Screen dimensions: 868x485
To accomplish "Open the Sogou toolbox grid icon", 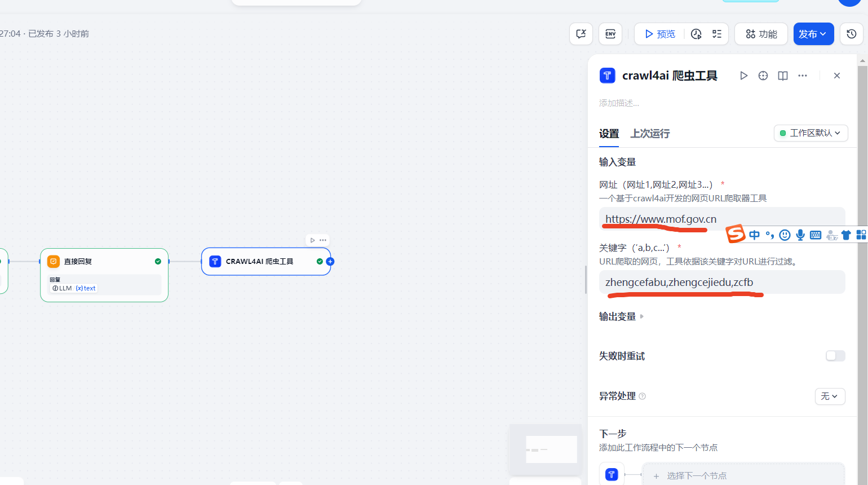I will tap(861, 235).
